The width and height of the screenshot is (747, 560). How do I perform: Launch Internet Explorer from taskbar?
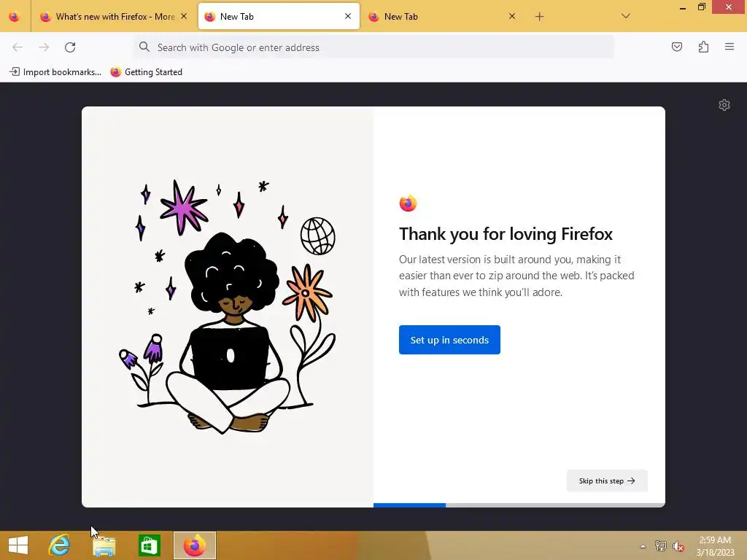click(59, 545)
